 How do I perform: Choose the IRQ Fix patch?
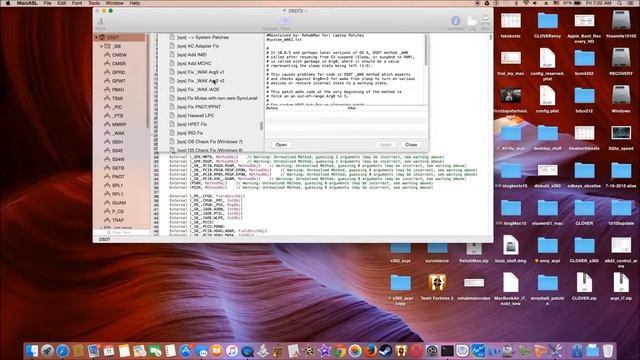(x=190, y=133)
